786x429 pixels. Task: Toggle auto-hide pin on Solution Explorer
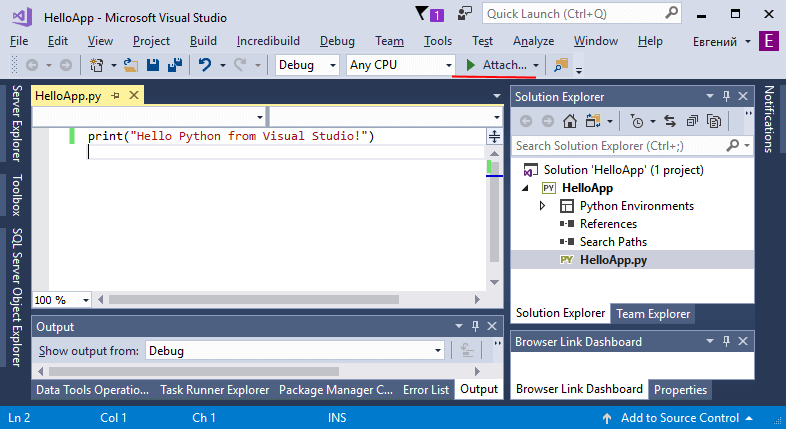pyautogui.click(x=726, y=96)
